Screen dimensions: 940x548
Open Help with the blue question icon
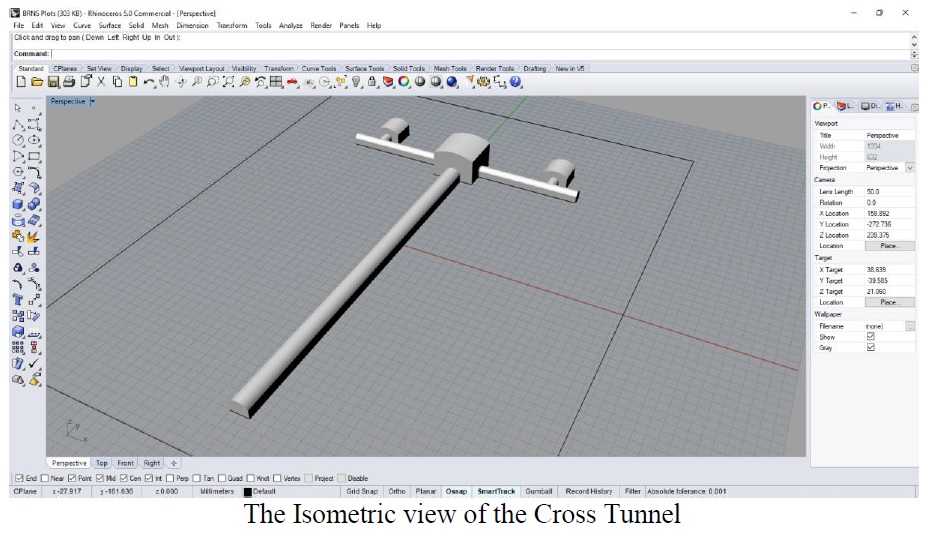tap(516, 82)
